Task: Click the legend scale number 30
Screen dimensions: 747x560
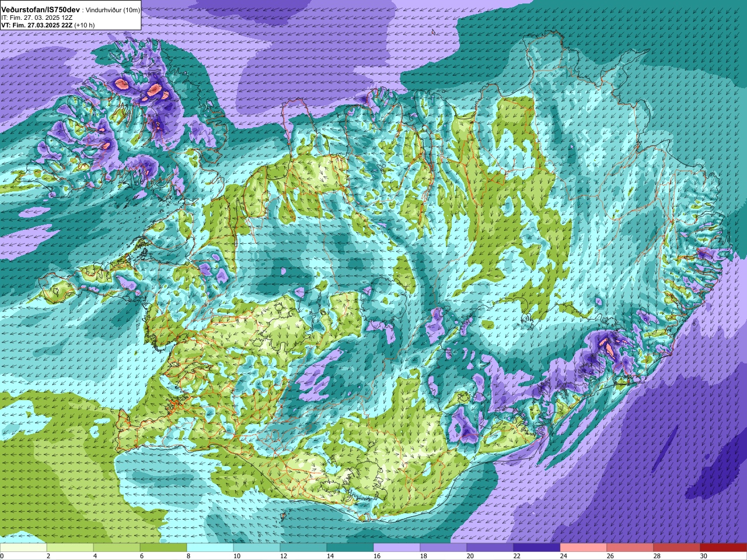Action: [x=704, y=556]
